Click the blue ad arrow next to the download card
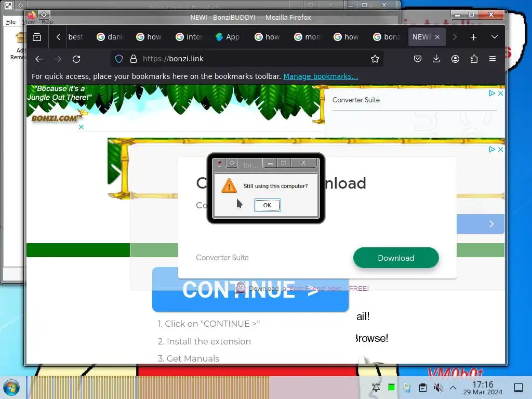Image resolution: width=532 pixels, height=399 pixels. click(x=491, y=224)
